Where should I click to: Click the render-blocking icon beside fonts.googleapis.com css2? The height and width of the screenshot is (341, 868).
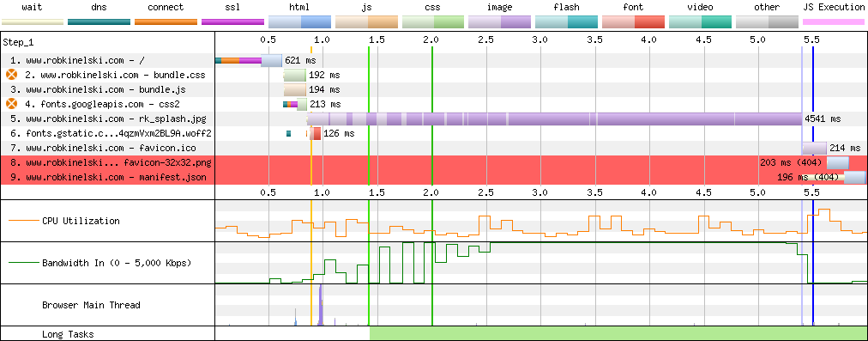12,104
